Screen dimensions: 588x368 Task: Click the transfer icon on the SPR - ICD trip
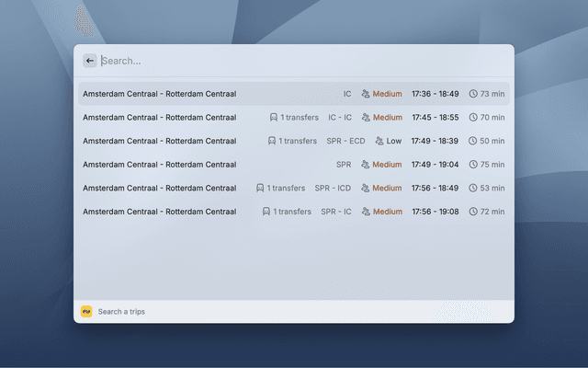(x=260, y=189)
